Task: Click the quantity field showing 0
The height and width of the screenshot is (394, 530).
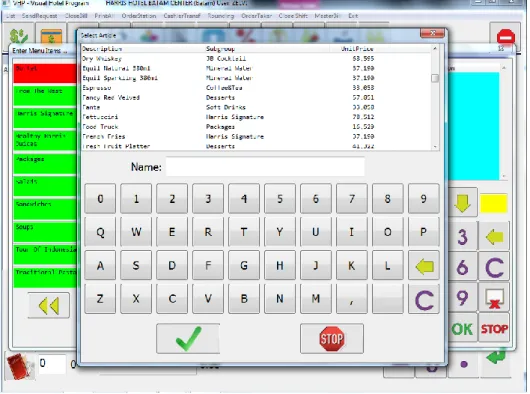Action: click(x=52, y=364)
